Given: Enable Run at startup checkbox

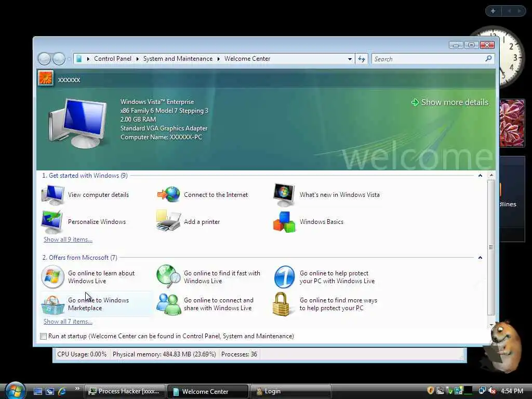Looking at the screenshot, I should [x=43, y=336].
